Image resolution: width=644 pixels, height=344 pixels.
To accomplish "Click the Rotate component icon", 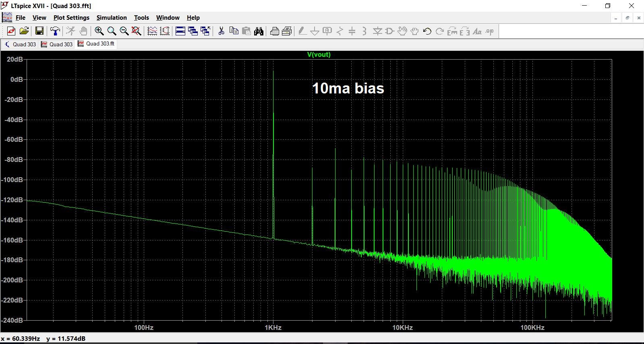I will [x=452, y=31].
